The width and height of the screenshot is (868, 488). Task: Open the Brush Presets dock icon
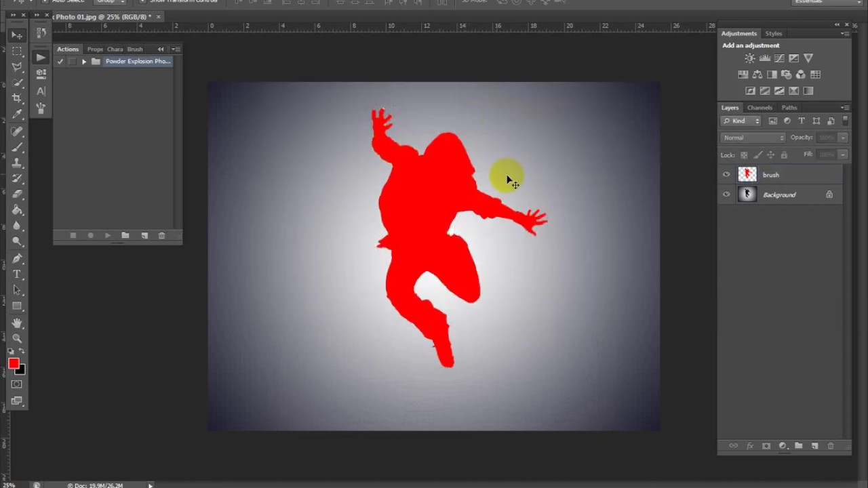[41, 108]
